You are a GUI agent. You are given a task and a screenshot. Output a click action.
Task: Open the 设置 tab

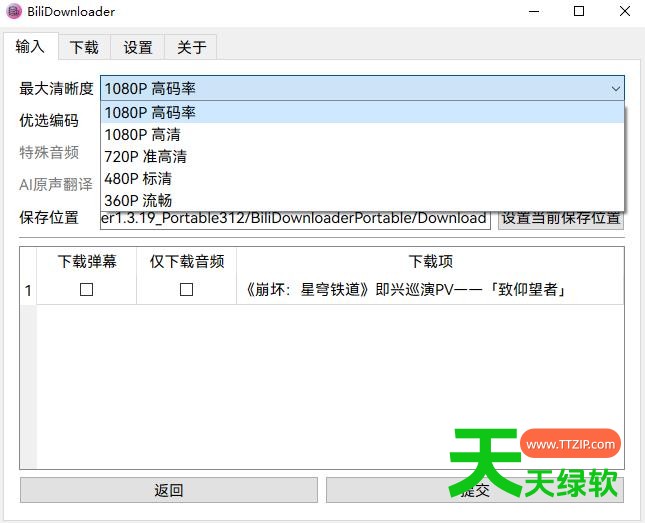coord(138,47)
